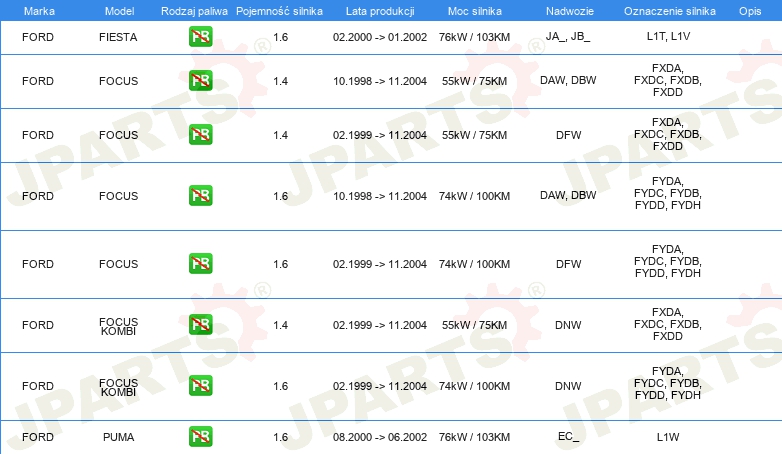Click body code EC_ in PUMA row

coord(569,437)
